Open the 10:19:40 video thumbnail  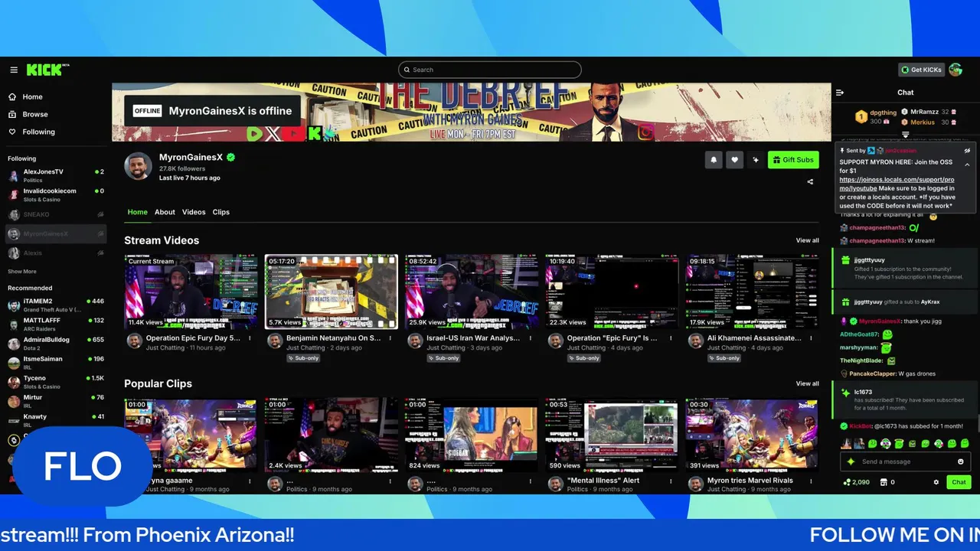(x=612, y=292)
